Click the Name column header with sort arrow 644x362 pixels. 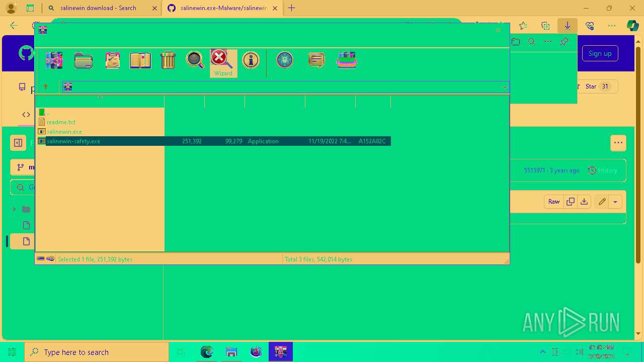[x=100, y=101]
